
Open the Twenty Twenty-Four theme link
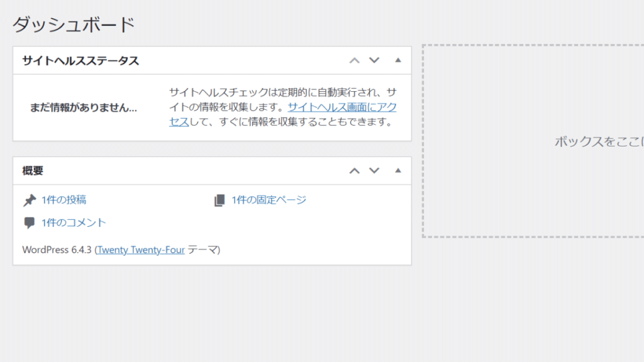(x=140, y=250)
